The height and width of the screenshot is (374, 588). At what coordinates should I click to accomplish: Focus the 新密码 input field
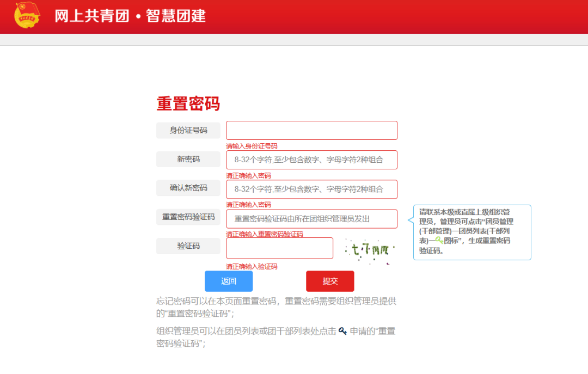(x=311, y=160)
